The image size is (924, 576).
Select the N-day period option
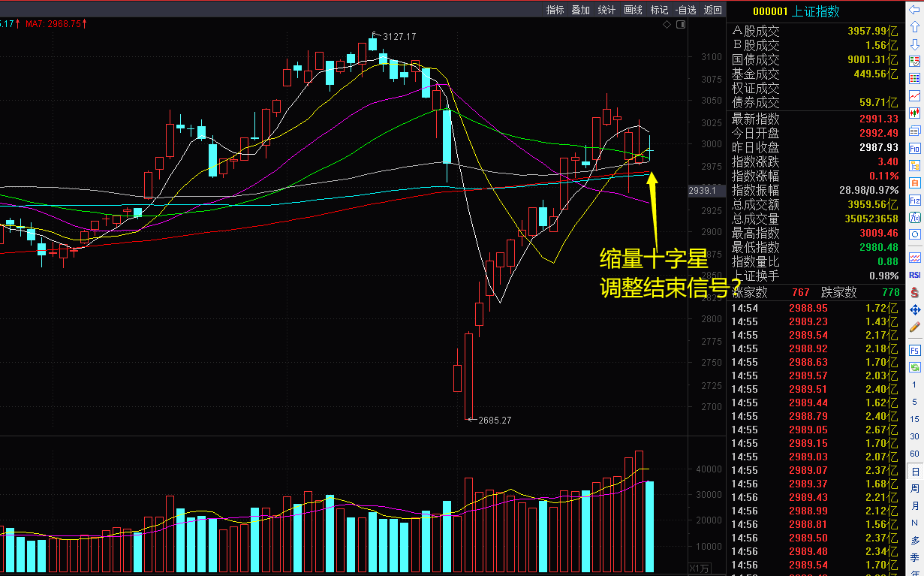click(914, 523)
